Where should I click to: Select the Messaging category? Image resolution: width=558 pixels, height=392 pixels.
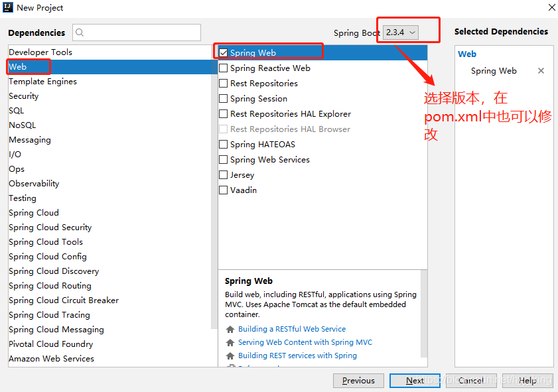[x=110, y=140]
